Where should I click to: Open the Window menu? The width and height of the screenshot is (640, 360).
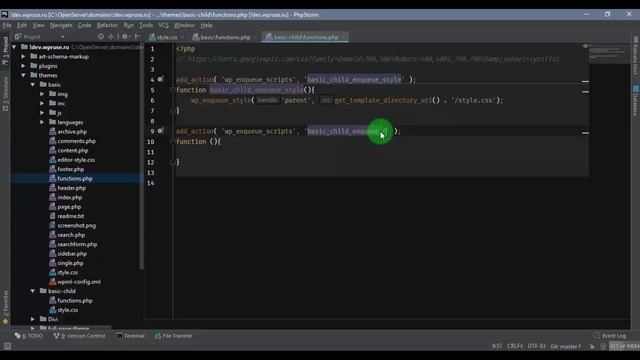tap(184, 25)
